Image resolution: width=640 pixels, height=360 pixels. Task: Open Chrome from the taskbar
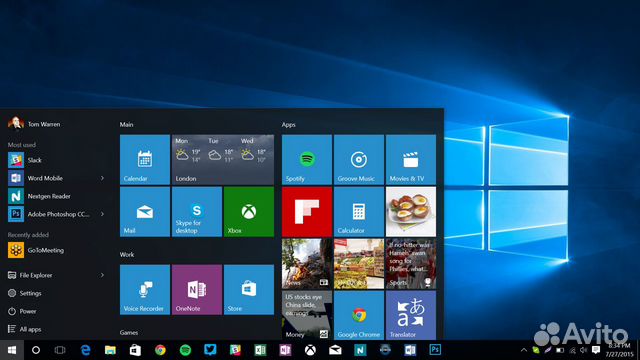160,350
